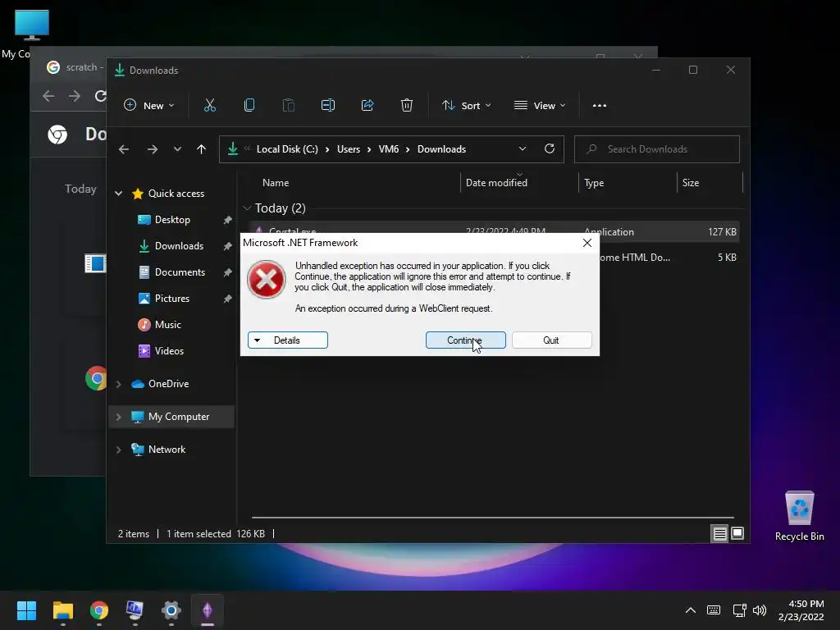Collapse the Today (2) group
Image resolution: width=840 pixels, height=630 pixels.
pos(247,208)
